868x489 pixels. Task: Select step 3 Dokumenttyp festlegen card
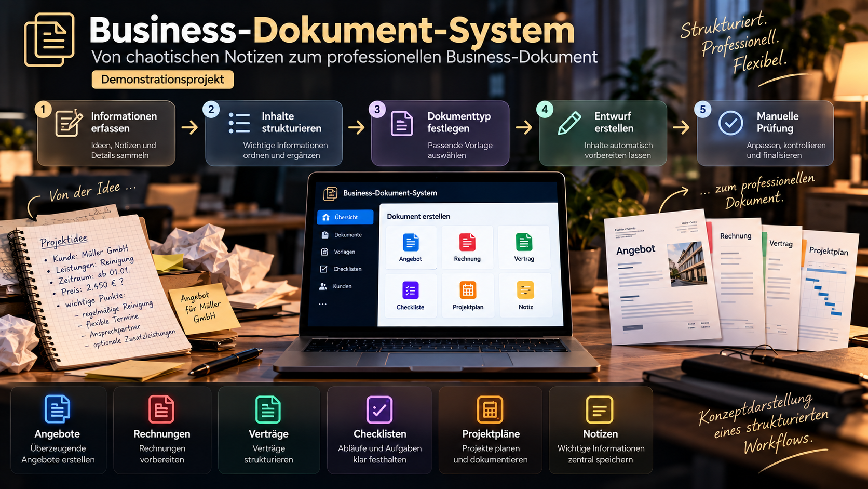440,134
